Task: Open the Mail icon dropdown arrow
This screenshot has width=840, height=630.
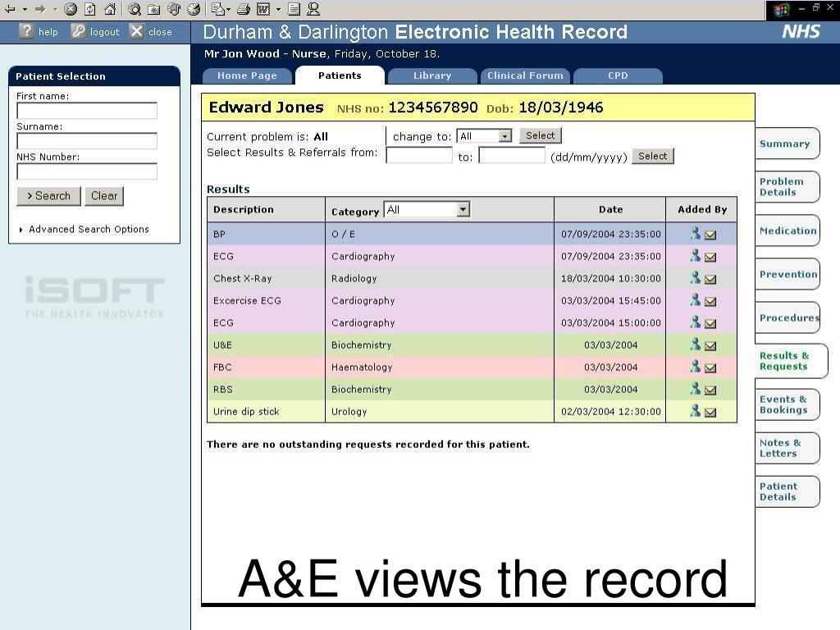Action: pyautogui.click(x=229, y=8)
